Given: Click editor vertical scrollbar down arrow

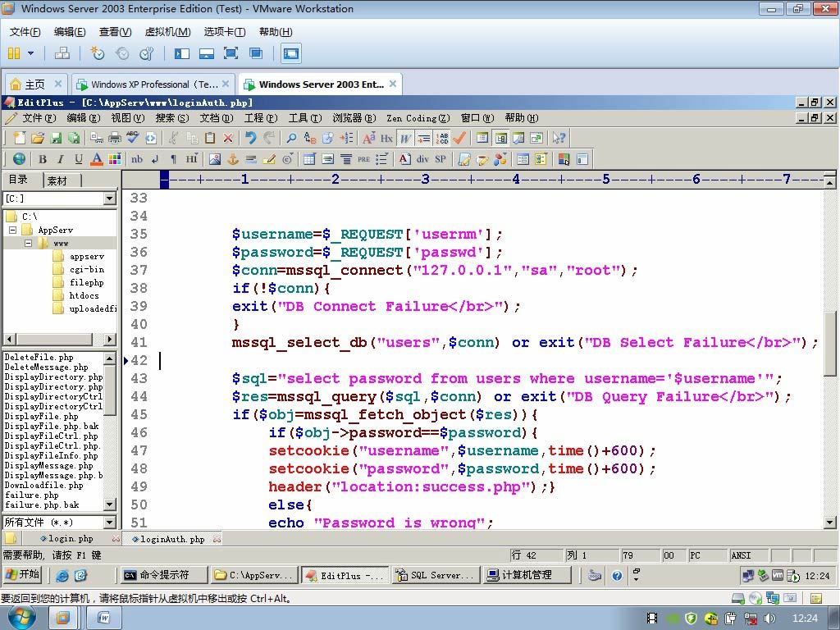Looking at the screenshot, I should 829,521.
